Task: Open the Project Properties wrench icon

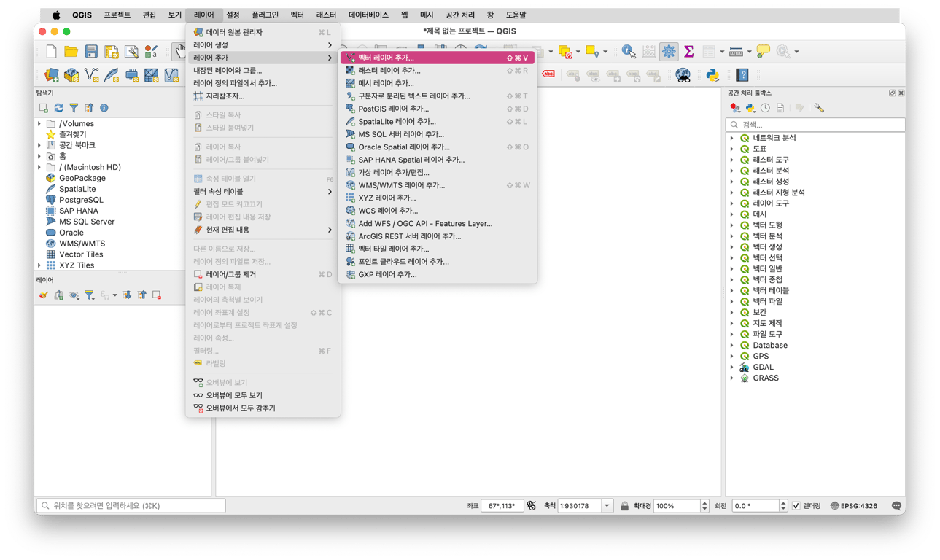Action: point(130,52)
